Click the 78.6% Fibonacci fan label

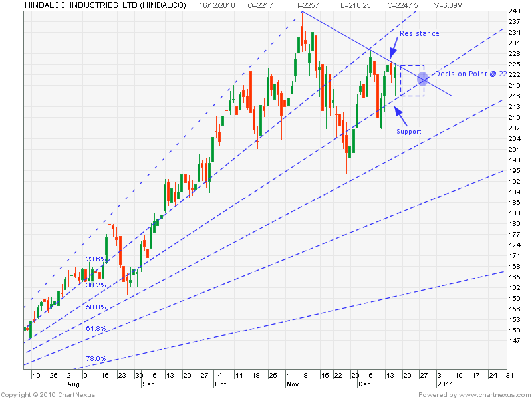[96, 358]
